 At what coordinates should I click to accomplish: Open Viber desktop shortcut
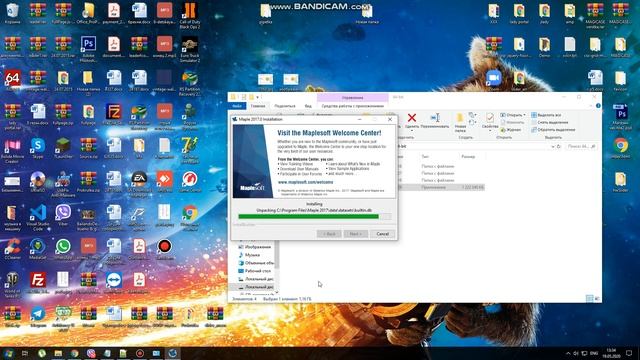tap(63, 216)
